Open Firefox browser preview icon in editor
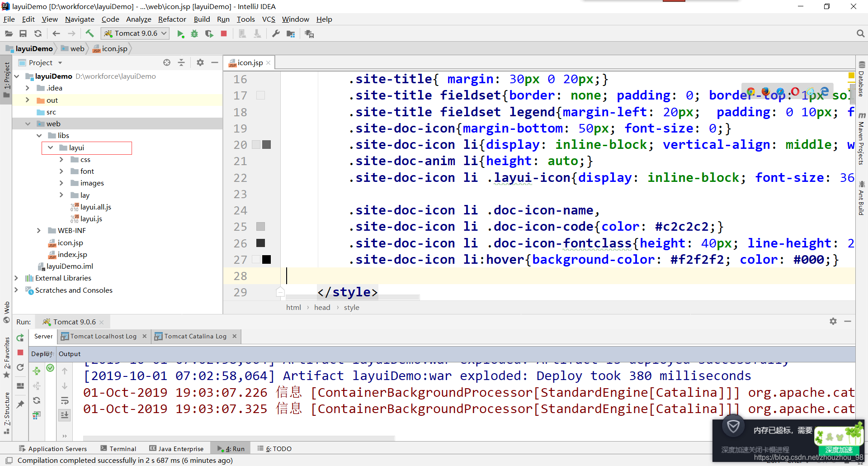The image size is (868, 466). [x=765, y=92]
